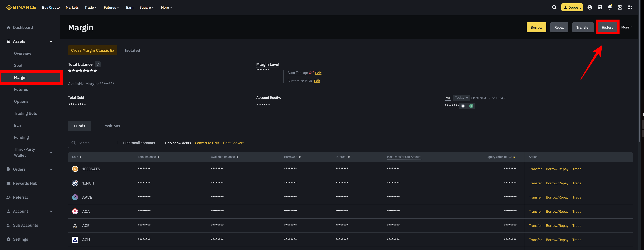
Task: Click the Deposit button
Action: click(x=572, y=7)
